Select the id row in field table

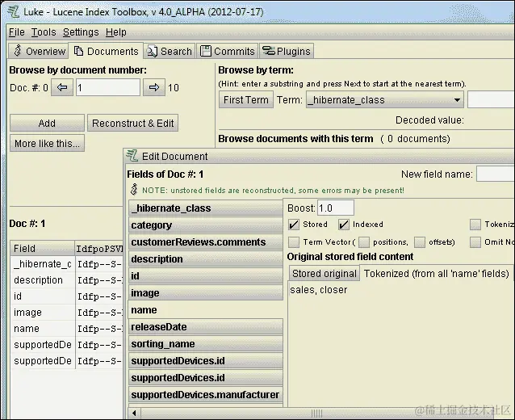(x=67, y=296)
